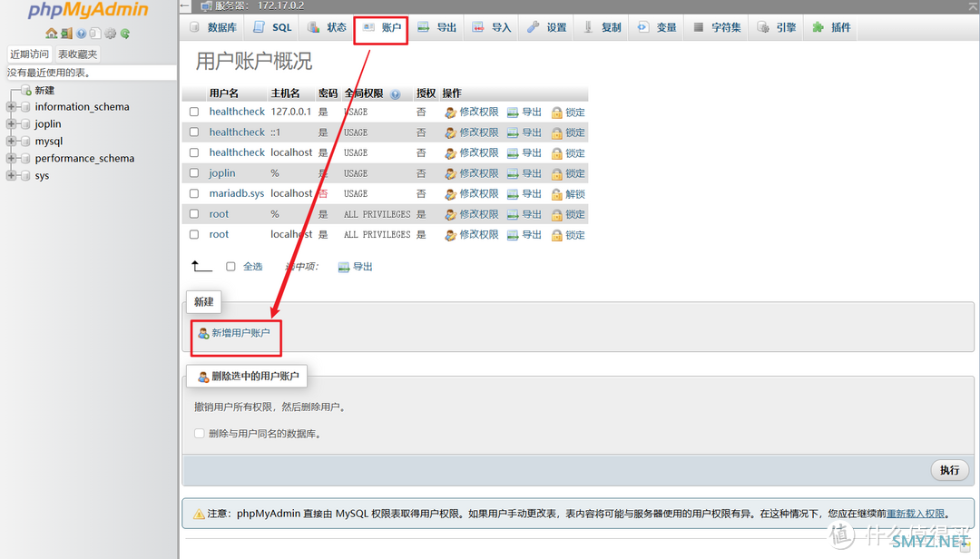Collapse the navigation panel arrow at top left
The height and width of the screenshot is (559, 980).
pos(184,5)
